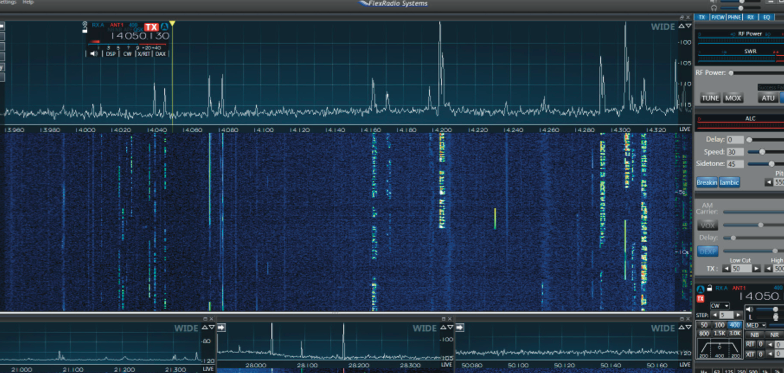Image resolution: width=784 pixels, height=373 pixels.
Task: Select the 400 Hz filter preset
Action: [734, 325]
